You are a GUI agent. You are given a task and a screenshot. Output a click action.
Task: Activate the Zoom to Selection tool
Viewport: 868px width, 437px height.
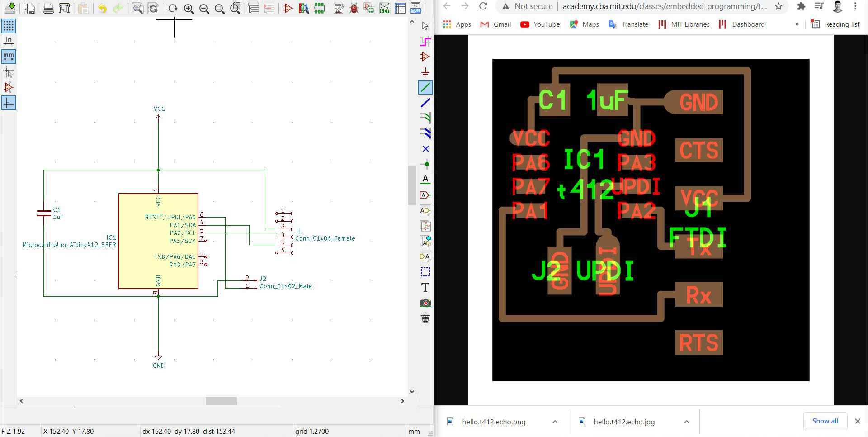pyautogui.click(x=235, y=8)
